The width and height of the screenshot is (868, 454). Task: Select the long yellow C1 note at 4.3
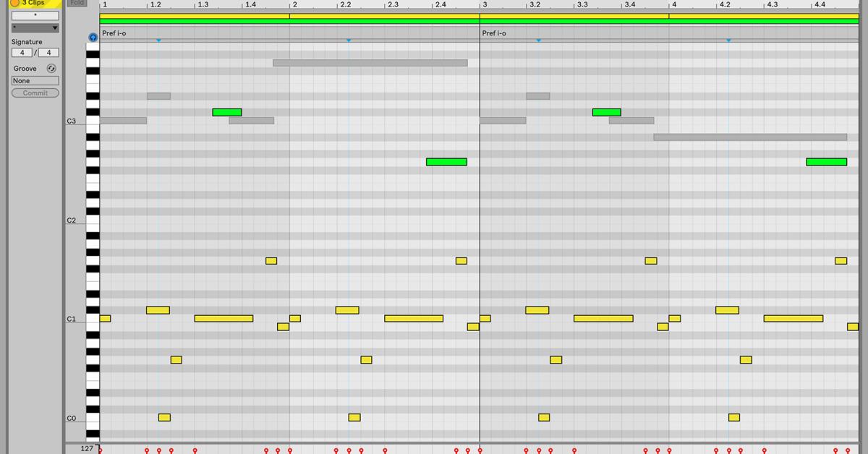tap(793, 318)
